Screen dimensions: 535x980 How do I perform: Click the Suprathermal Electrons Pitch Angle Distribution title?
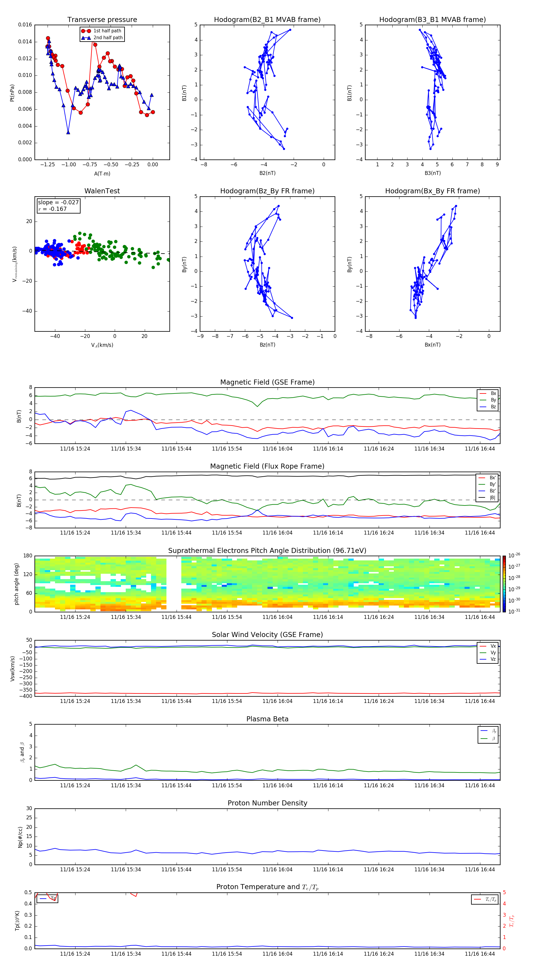[x=267, y=551]
